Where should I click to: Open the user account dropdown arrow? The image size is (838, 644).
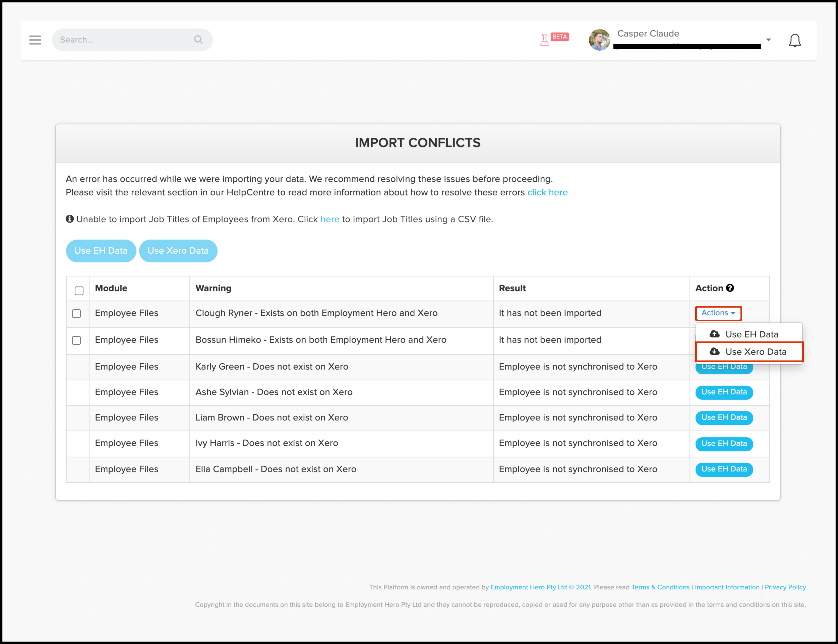(x=769, y=40)
